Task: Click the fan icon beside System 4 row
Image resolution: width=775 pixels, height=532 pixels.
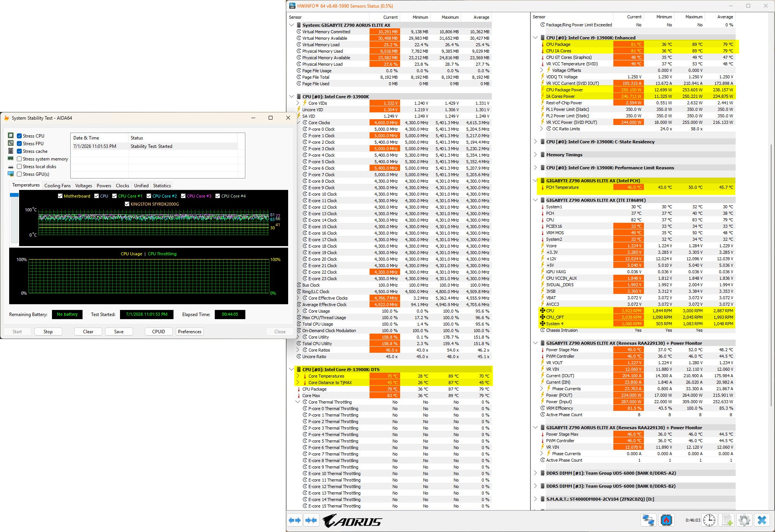Action: tap(542, 324)
